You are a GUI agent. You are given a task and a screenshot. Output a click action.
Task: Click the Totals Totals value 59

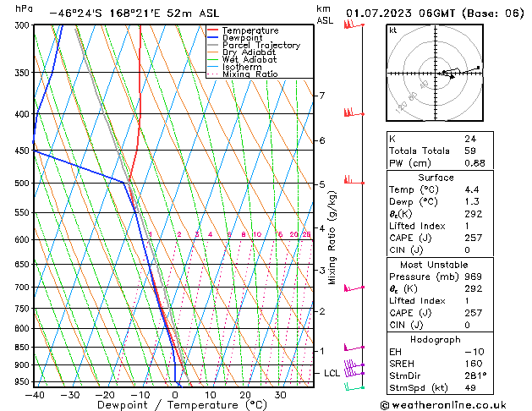coord(469,151)
